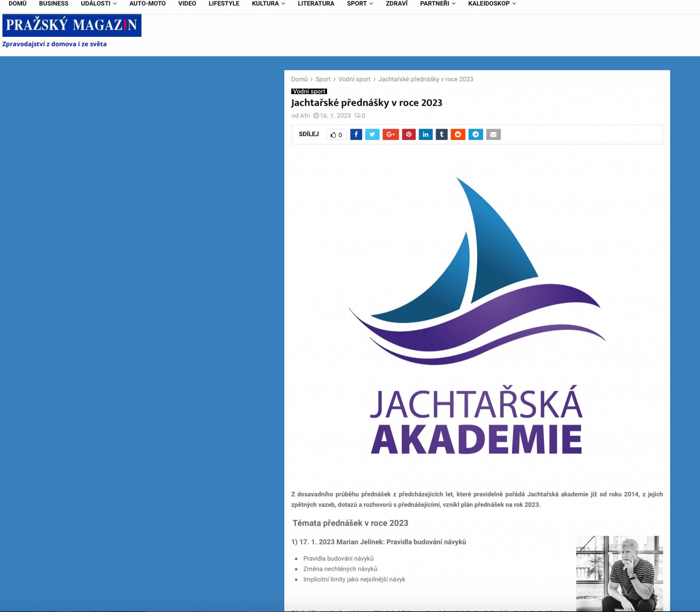The image size is (700, 612).
Task: Share article by email icon
Action: [x=493, y=135]
